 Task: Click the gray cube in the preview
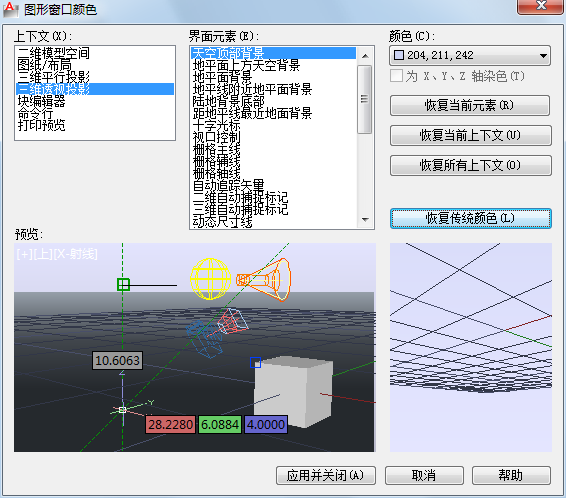pos(293,392)
